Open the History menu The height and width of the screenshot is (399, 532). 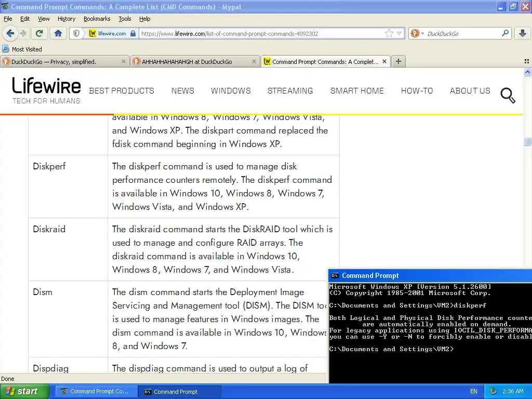66,19
